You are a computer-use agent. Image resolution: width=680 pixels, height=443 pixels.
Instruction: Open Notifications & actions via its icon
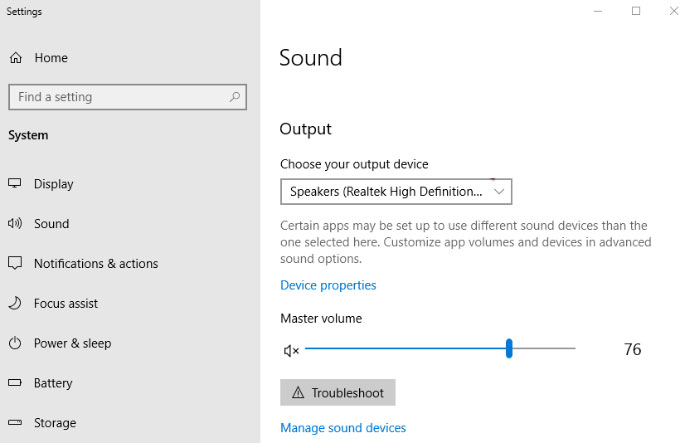coord(15,264)
